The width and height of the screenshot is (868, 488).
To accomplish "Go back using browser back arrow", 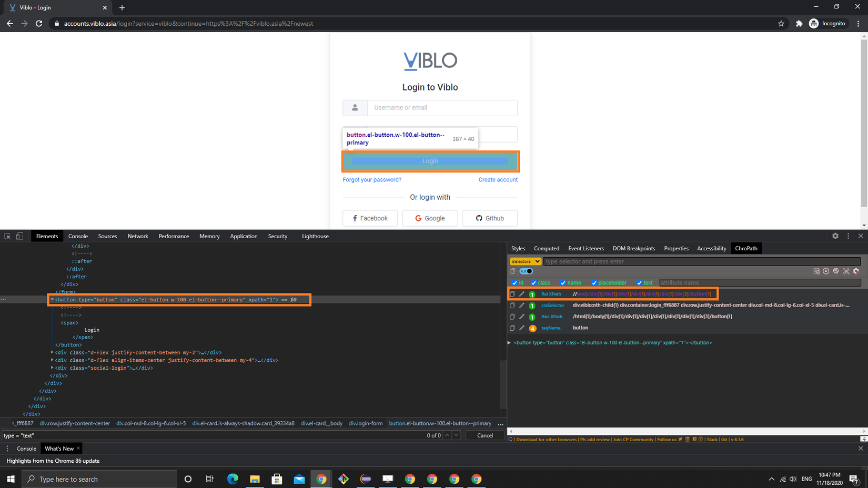I will pyautogui.click(x=10, y=24).
